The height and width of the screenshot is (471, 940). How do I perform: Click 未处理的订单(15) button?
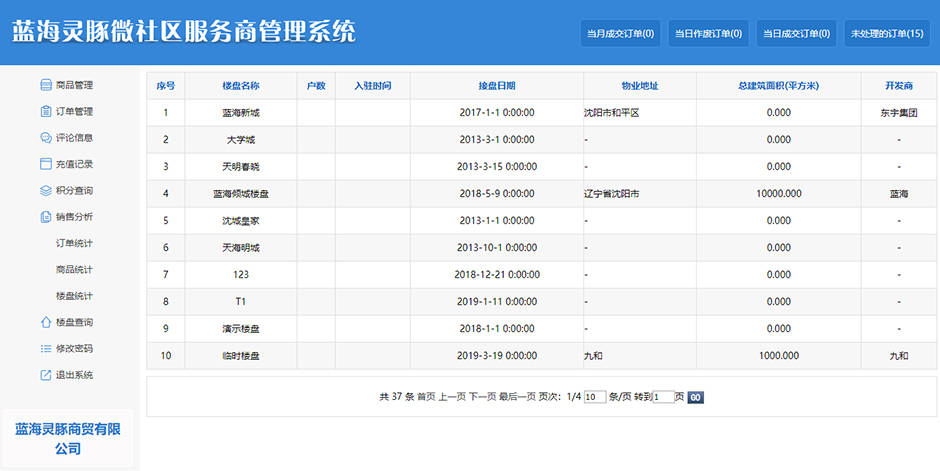click(x=887, y=34)
